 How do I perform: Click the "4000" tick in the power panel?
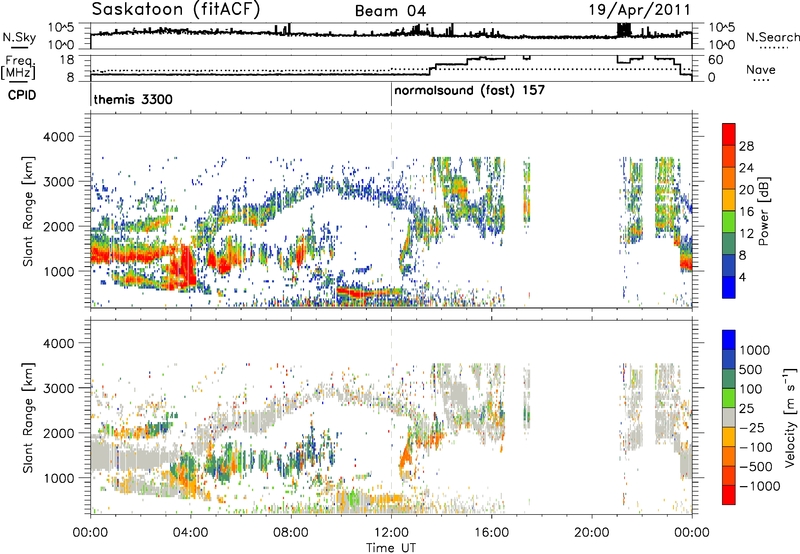click(x=58, y=137)
